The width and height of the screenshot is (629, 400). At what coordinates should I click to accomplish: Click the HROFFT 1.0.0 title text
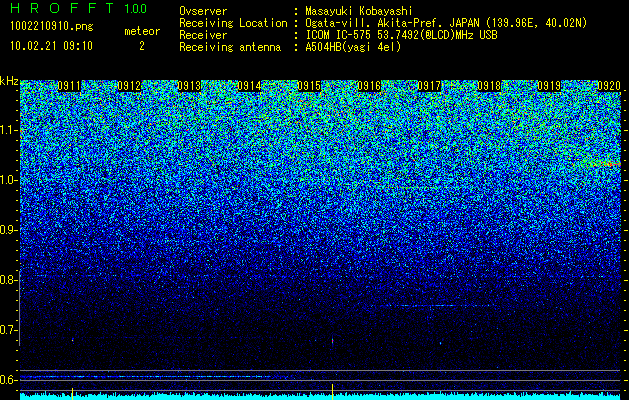(79, 8)
